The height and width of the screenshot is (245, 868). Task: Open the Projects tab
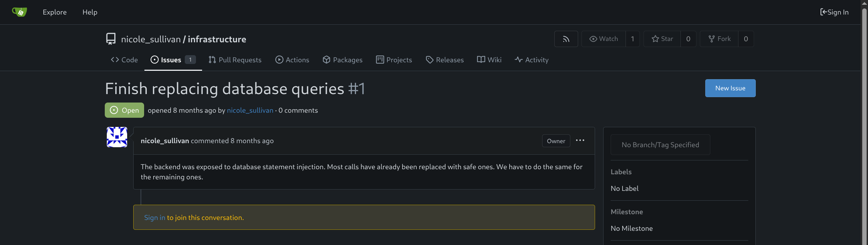394,60
